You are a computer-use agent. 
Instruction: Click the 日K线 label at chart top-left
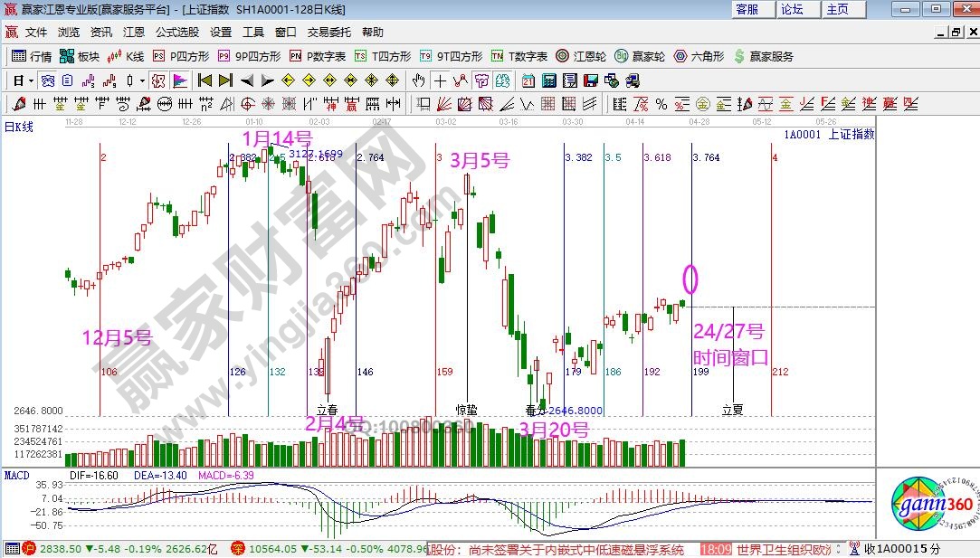tap(19, 128)
